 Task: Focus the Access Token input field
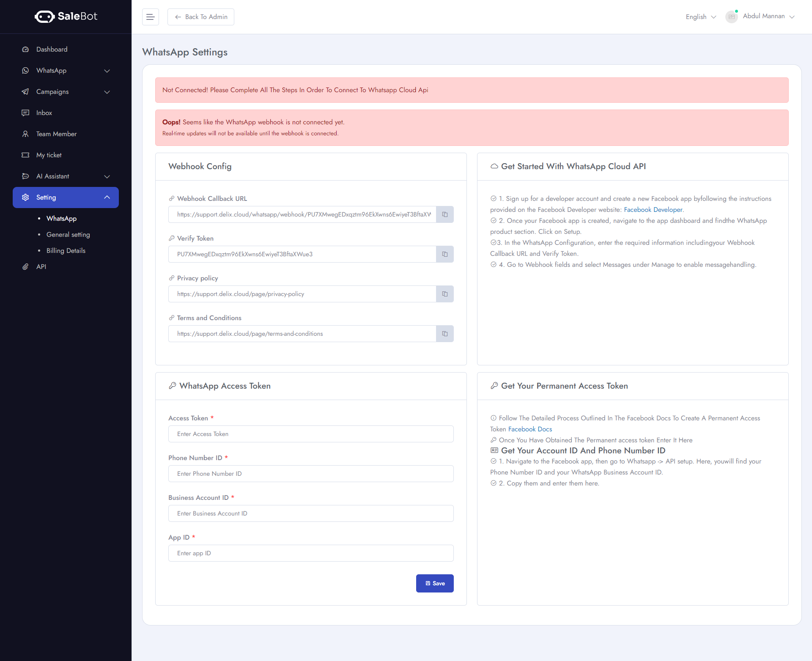311,434
